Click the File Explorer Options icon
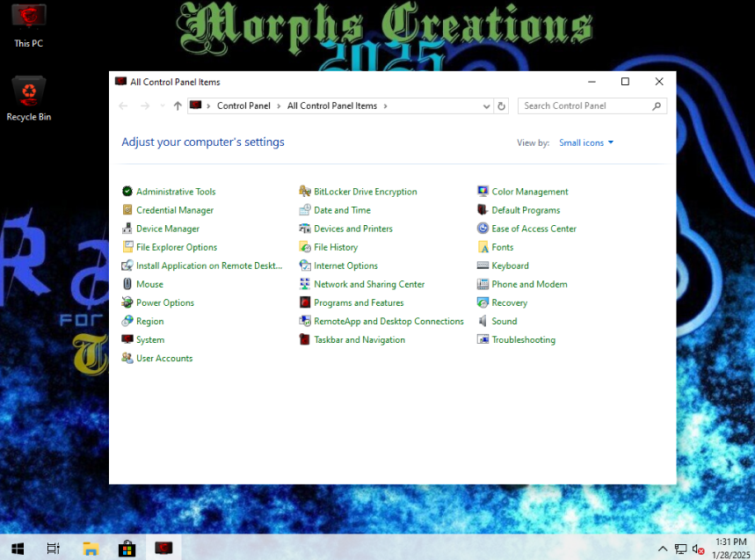 (x=127, y=247)
